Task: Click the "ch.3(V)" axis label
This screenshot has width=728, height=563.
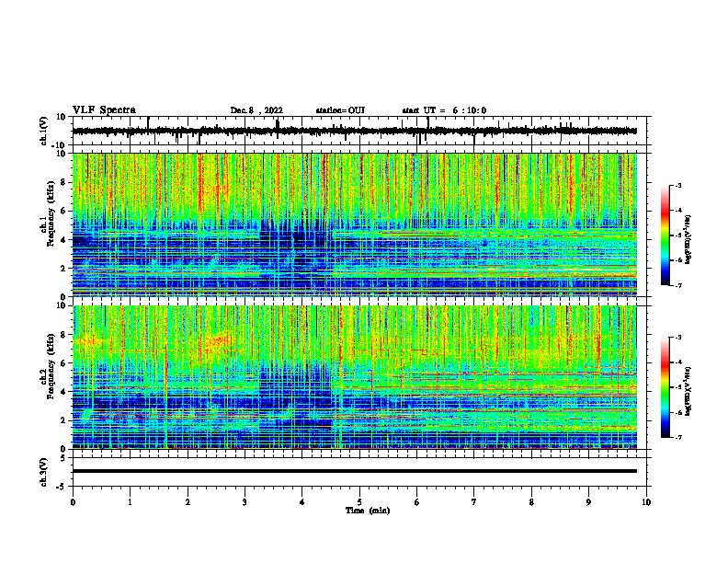Action: tap(44, 472)
